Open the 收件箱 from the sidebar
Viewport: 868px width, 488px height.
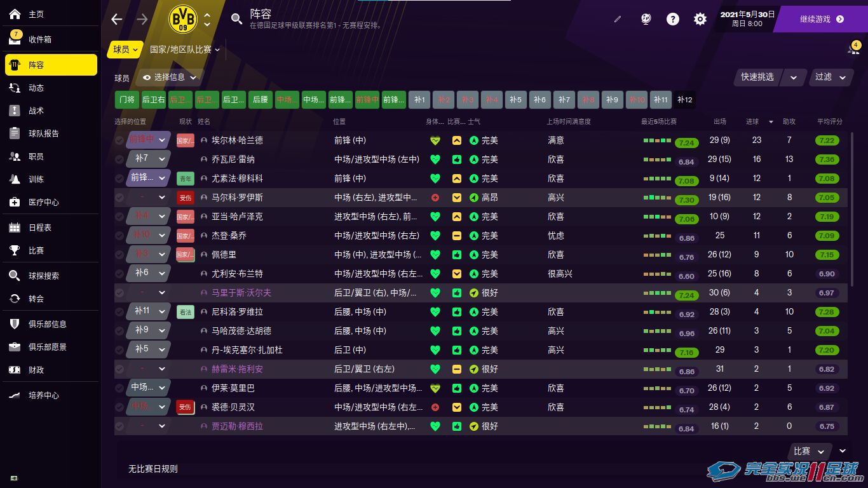tap(41, 39)
